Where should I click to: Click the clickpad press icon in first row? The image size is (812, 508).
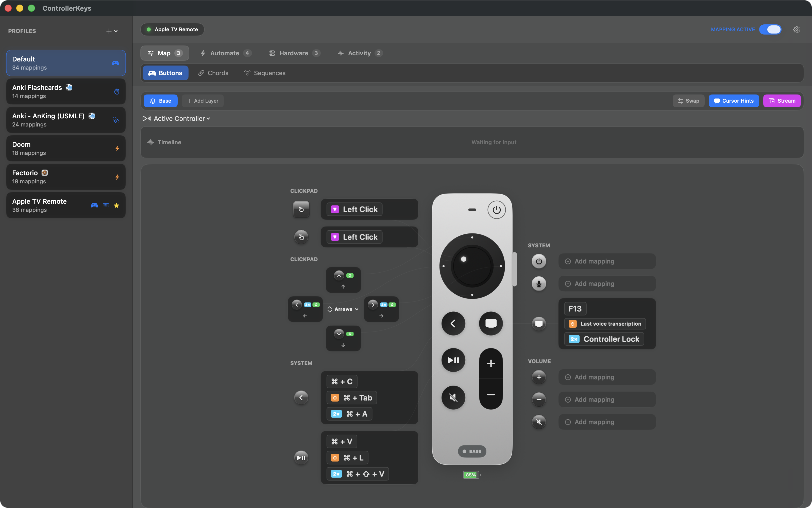coord(301,209)
